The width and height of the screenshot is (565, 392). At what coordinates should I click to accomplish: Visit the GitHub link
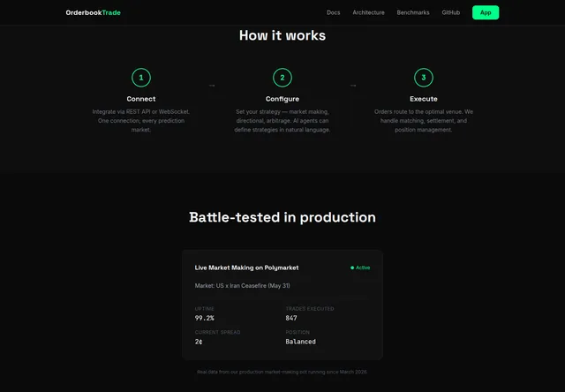(x=451, y=12)
